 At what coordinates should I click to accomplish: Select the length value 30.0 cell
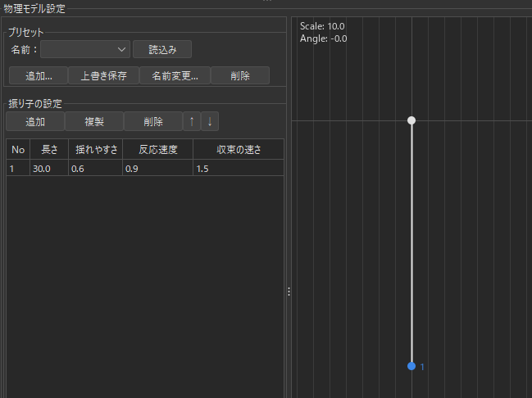click(49, 169)
